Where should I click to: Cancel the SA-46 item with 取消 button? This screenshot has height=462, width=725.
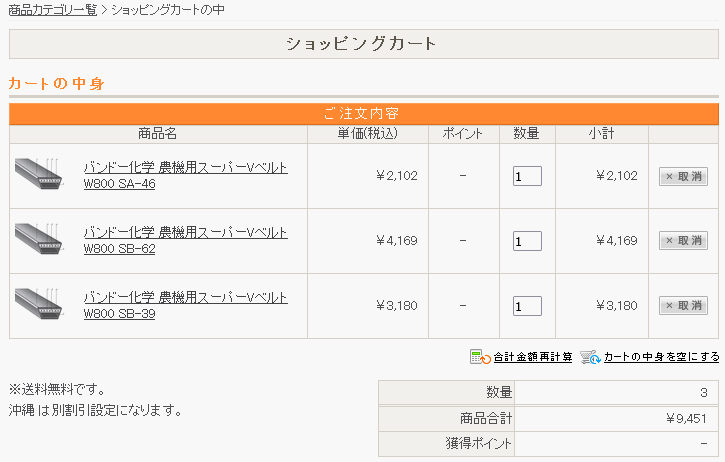click(683, 177)
